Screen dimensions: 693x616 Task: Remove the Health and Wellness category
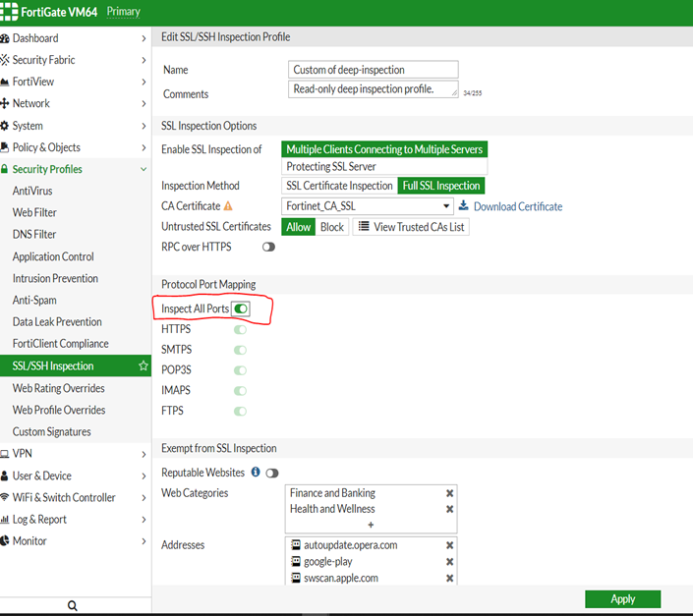[x=449, y=509]
